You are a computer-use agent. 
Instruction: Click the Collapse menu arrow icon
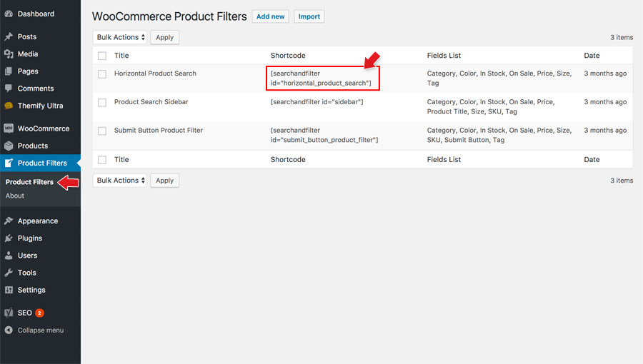click(9, 330)
